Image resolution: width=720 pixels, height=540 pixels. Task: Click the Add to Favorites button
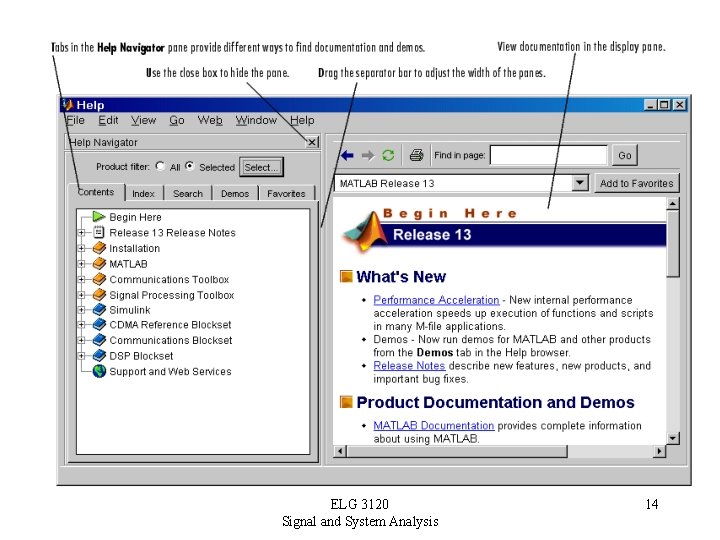(x=636, y=183)
